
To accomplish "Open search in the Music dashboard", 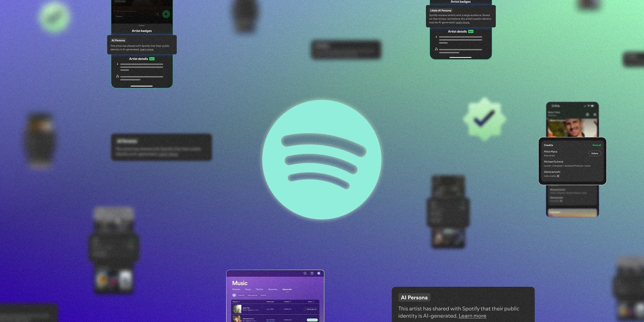I will (x=305, y=273).
